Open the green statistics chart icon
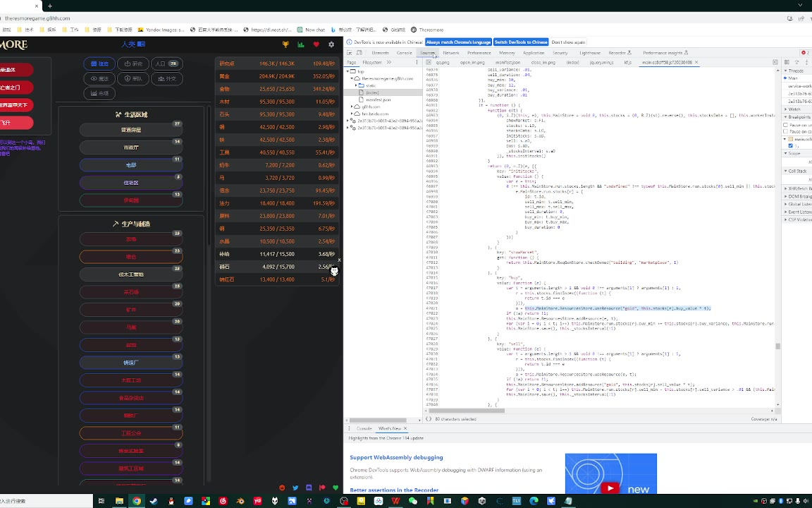The image size is (812, 508). point(301,44)
